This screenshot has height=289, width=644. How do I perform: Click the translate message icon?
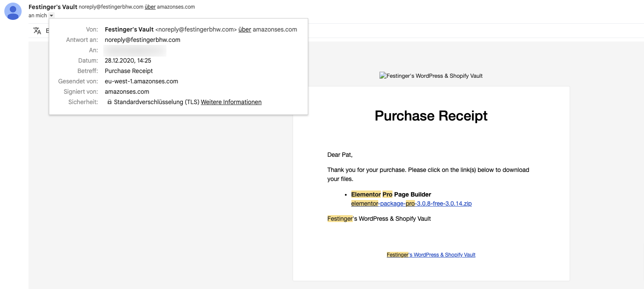pos(37,31)
